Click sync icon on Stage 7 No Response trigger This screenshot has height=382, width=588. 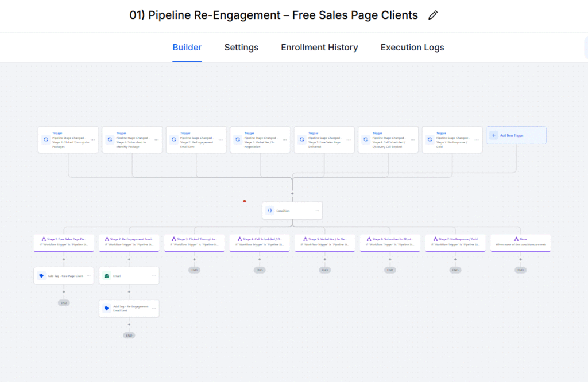click(x=430, y=139)
